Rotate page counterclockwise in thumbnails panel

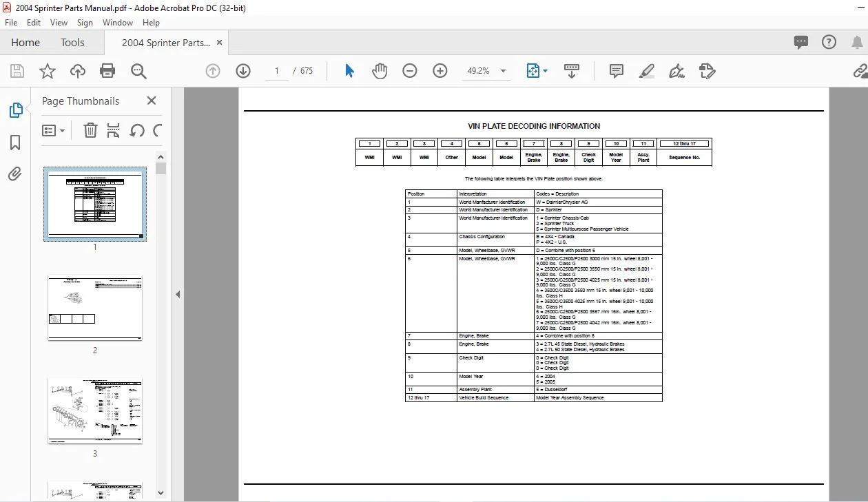[136, 130]
